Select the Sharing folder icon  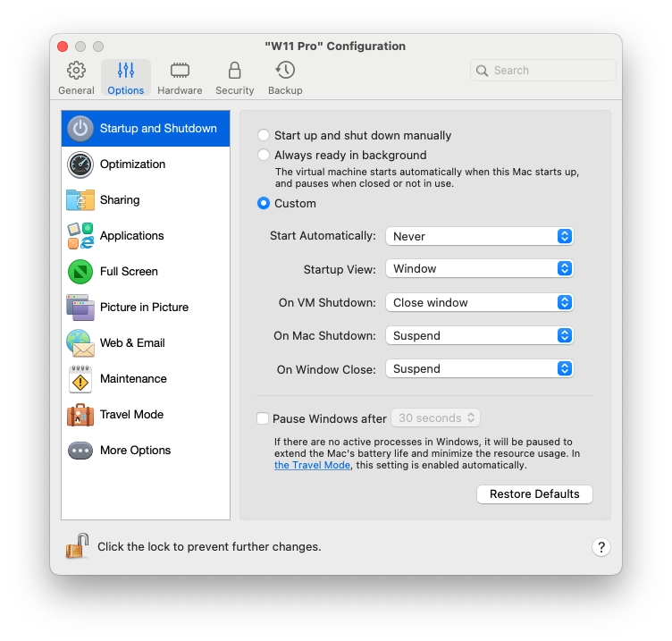80,200
